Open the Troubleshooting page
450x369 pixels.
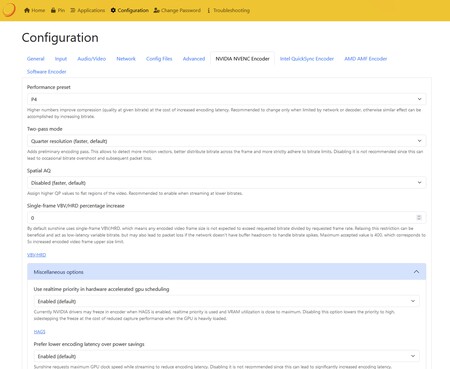pyautogui.click(x=229, y=10)
